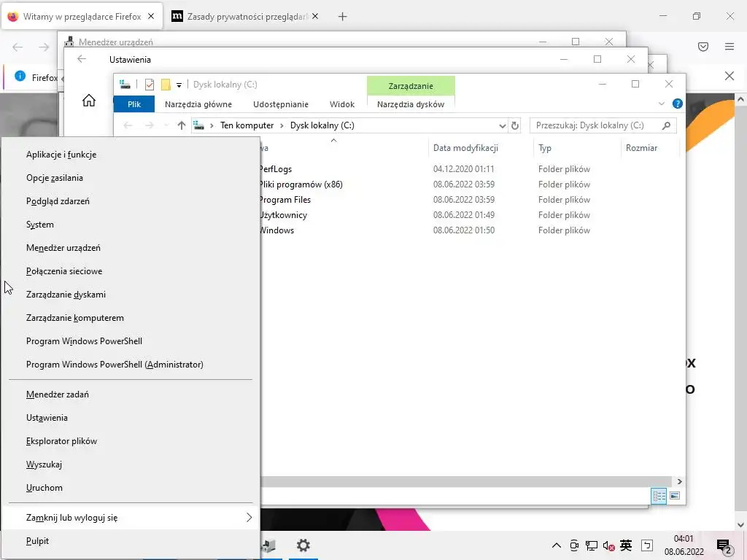
Task: Open Firefox hamburger application menu
Action: 729,47
